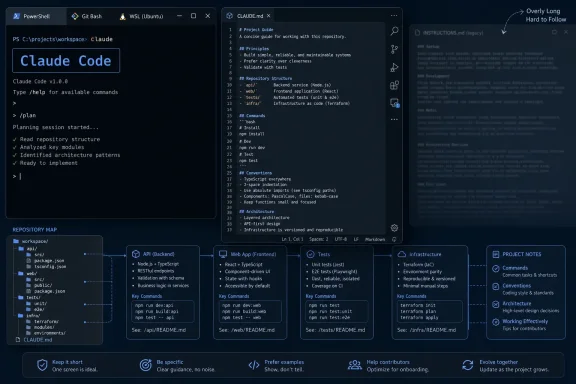Select the workspace/ root folder
576x384 pixels.
pyautogui.click(x=30, y=241)
